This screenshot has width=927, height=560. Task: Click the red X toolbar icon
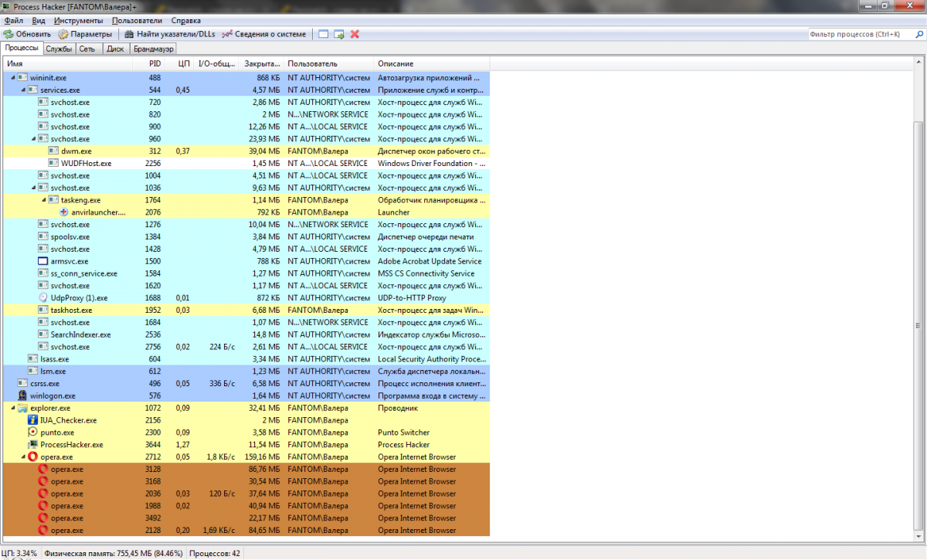(355, 34)
